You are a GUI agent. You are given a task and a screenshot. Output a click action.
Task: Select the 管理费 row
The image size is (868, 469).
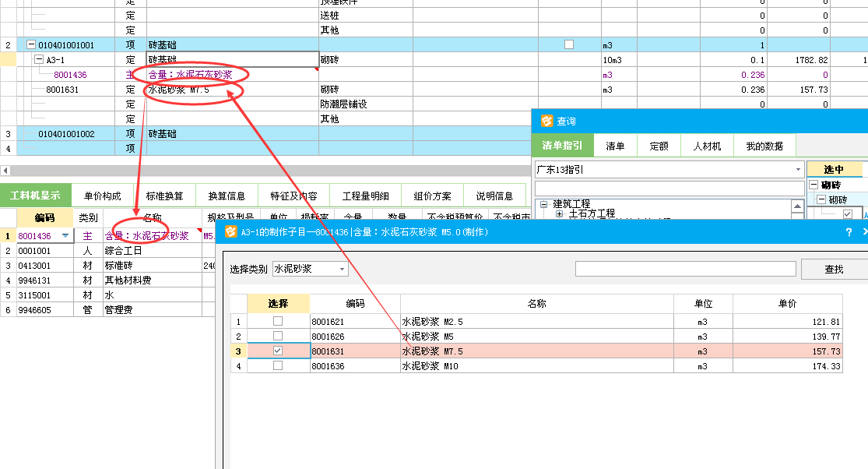(118, 310)
